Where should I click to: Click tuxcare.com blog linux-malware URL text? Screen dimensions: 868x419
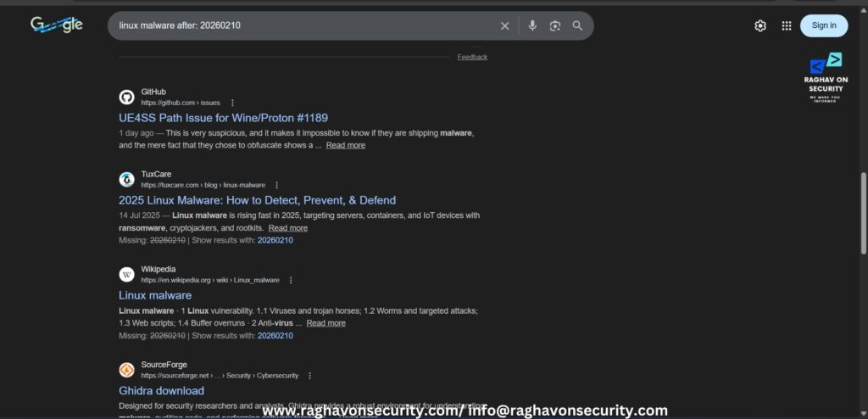pyautogui.click(x=203, y=185)
